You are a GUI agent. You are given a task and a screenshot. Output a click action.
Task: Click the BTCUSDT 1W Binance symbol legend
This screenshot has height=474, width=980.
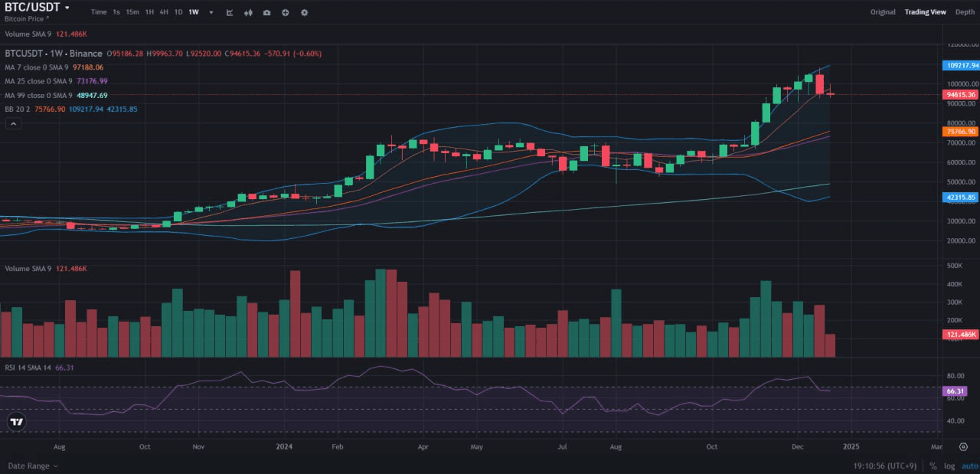54,54
